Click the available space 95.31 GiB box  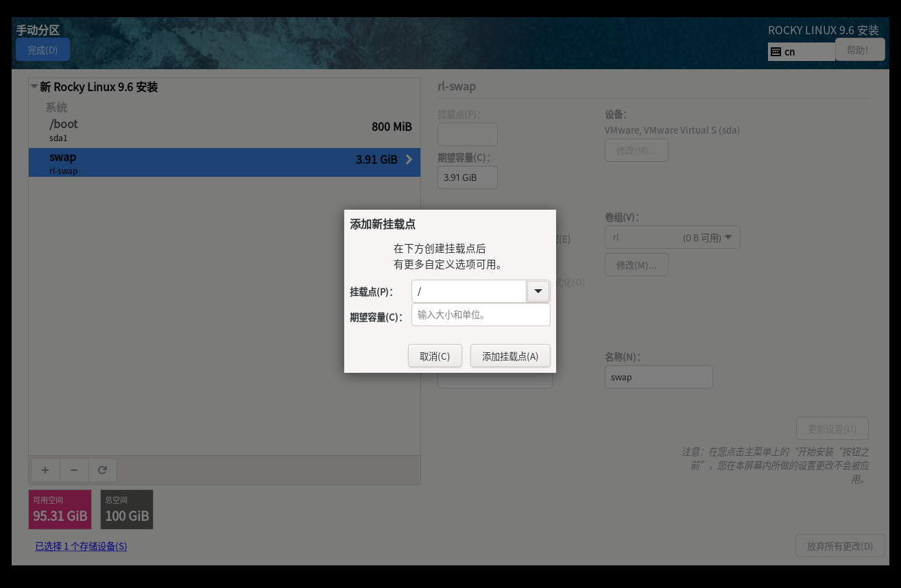click(60, 509)
